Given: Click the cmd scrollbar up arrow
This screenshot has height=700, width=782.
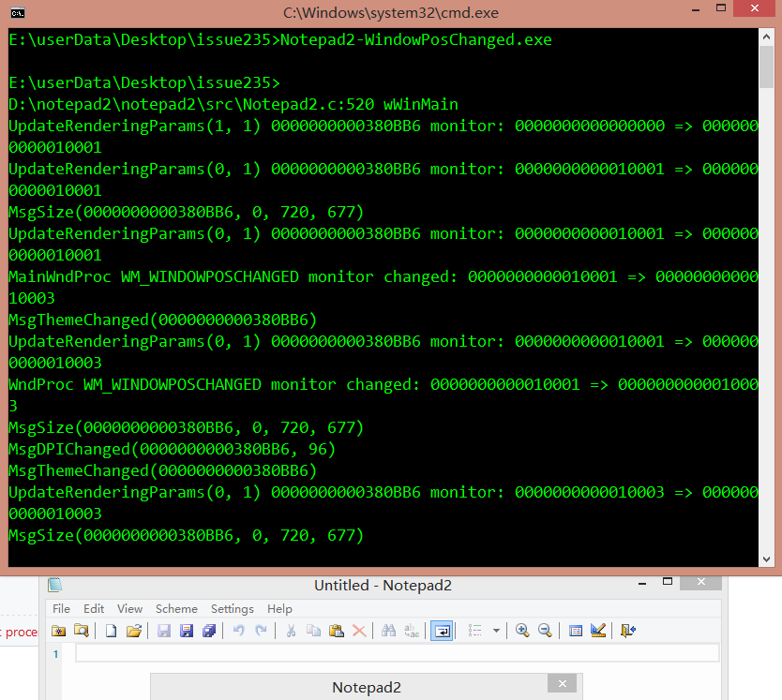Looking at the screenshot, I should 766,37.
